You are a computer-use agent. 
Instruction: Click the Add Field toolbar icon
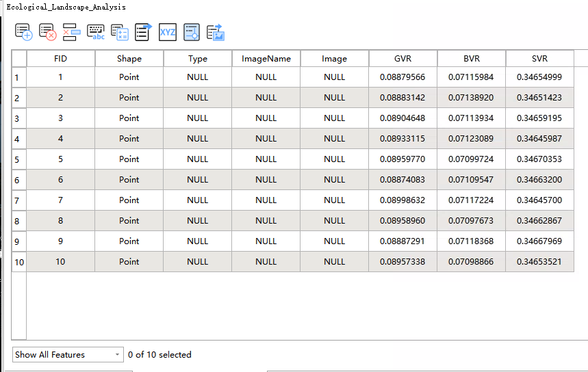point(23,32)
